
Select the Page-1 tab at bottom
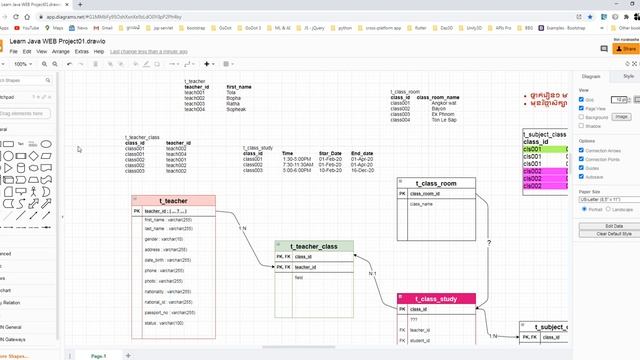98,356
